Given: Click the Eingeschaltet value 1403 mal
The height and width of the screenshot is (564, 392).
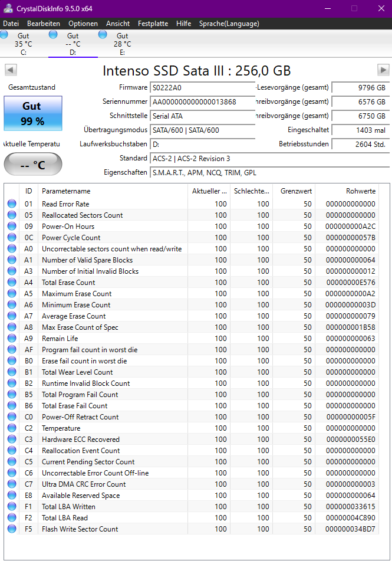Looking at the screenshot, I should click(x=361, y=130).
